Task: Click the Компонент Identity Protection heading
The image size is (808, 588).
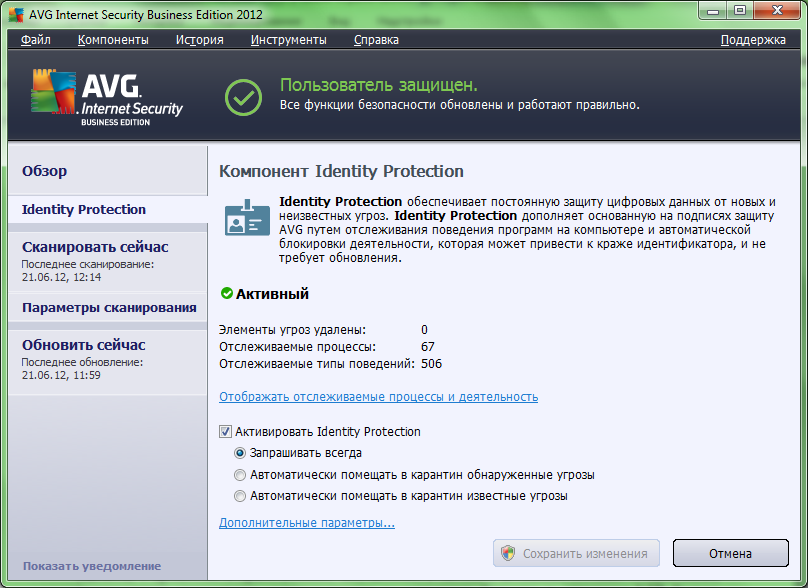Action: pyautogui.click(x=341, y=171)
